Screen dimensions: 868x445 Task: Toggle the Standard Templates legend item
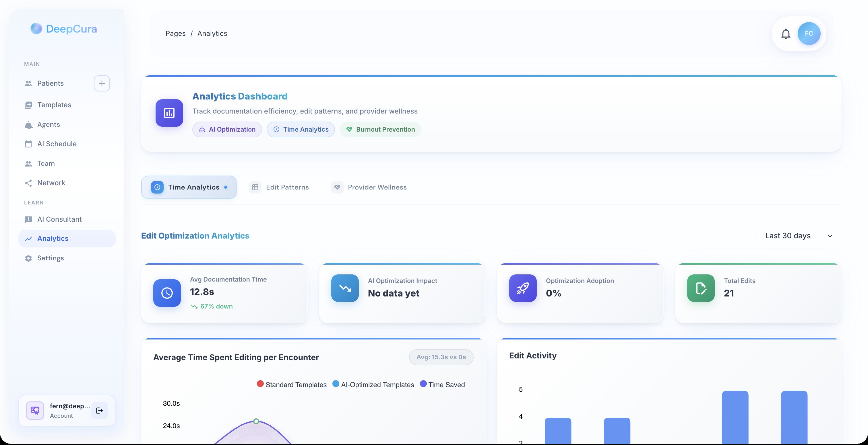click(x=292, y=385)
